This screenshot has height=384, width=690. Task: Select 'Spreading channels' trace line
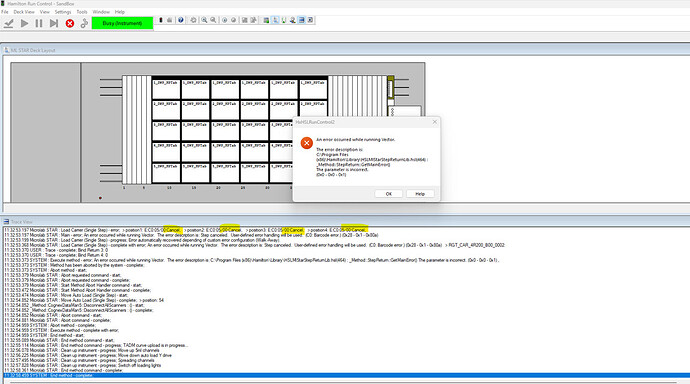(x=79, y=360)
